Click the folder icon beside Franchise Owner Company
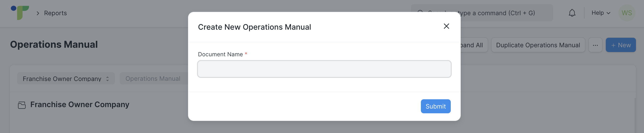The width and height of the screenshot is (644, 133). tap(22, 105)
